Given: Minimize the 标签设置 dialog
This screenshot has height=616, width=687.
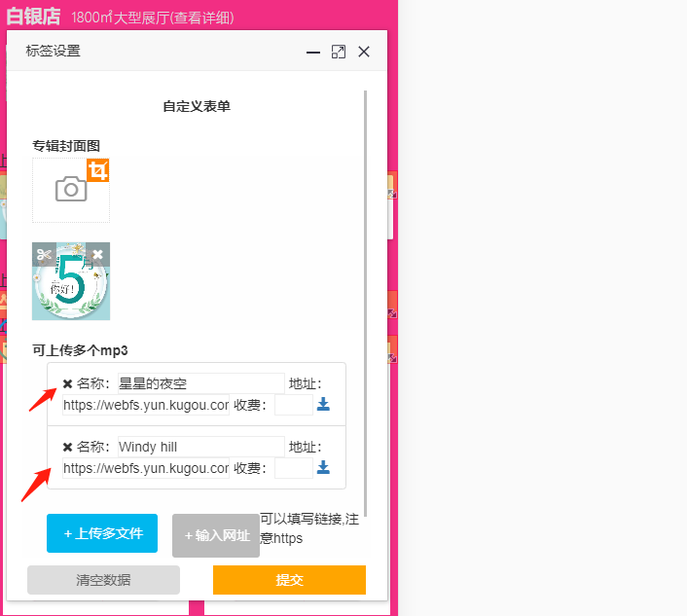Looking at the screenshot, I should click(x=313, y=53).
